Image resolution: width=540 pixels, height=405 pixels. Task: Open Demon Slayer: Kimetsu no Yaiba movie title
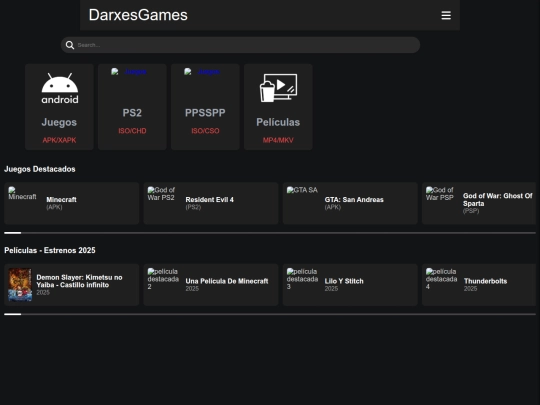pyautogui.click(x=79, y=281)
